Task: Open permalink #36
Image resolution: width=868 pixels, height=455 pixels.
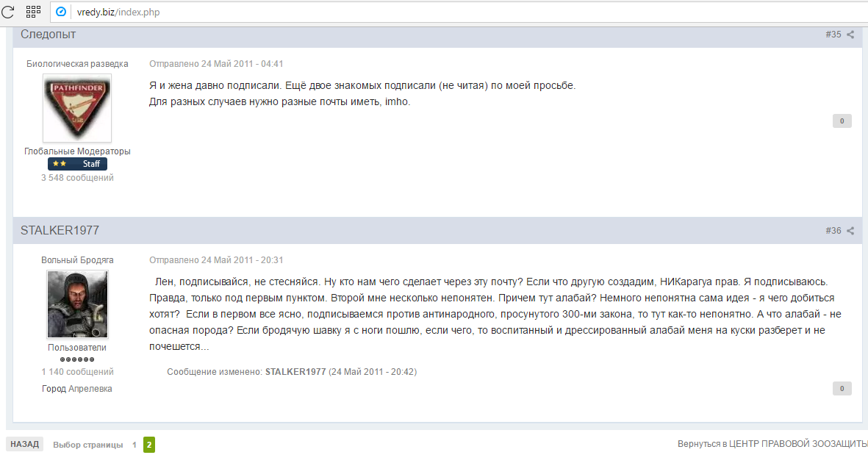Action: pyautogui.click(x=833, y=231)
